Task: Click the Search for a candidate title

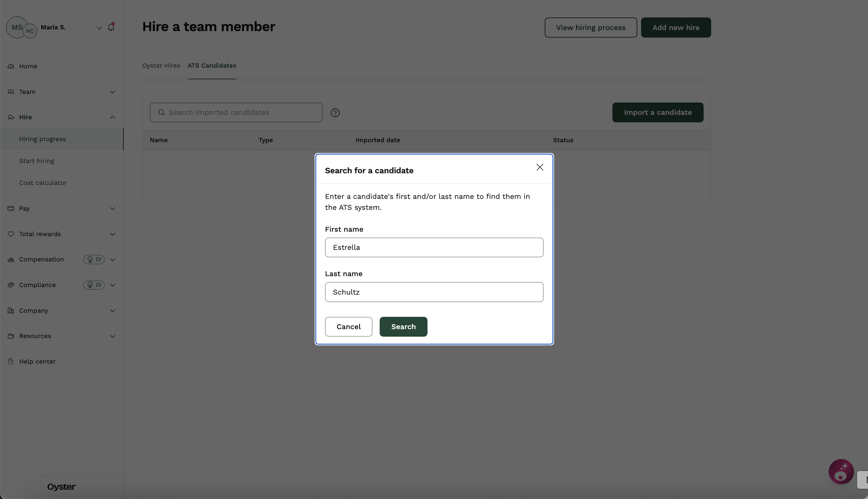Action: click(369, 171)
